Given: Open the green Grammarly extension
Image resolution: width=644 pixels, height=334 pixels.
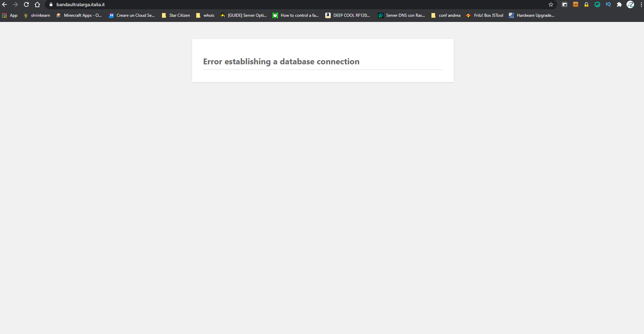Looking at the screenshot, I should [597, 4].
